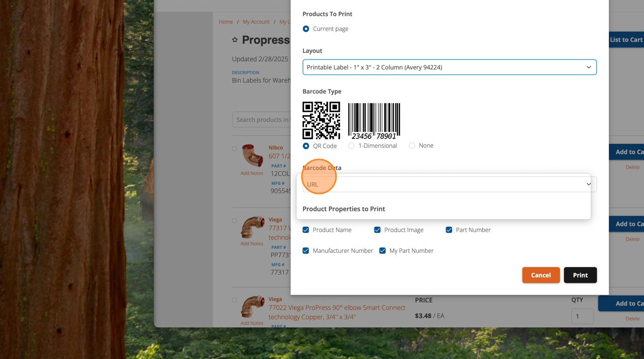
Task: Select the QR Code radio button
Action: coord(306,146)
